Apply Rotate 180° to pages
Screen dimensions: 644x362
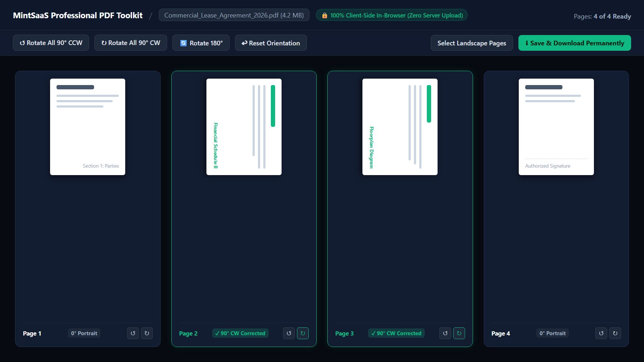click(201, 43)
